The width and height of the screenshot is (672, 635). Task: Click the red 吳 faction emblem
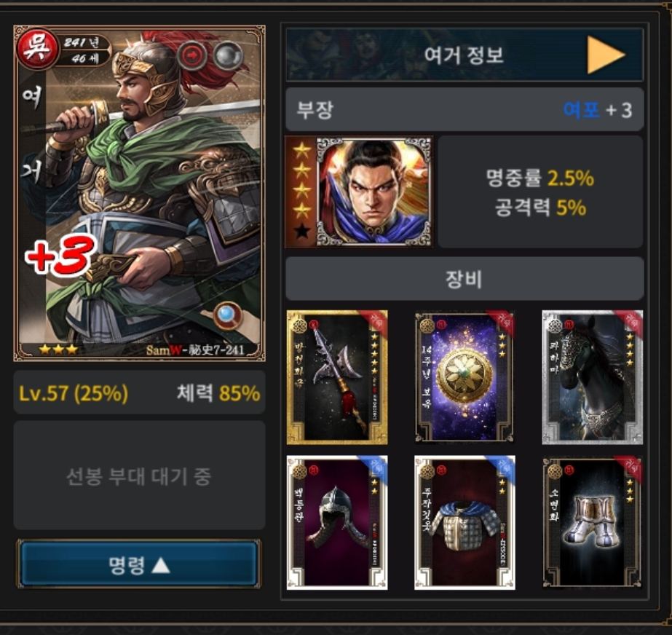(x=37, y=48)
